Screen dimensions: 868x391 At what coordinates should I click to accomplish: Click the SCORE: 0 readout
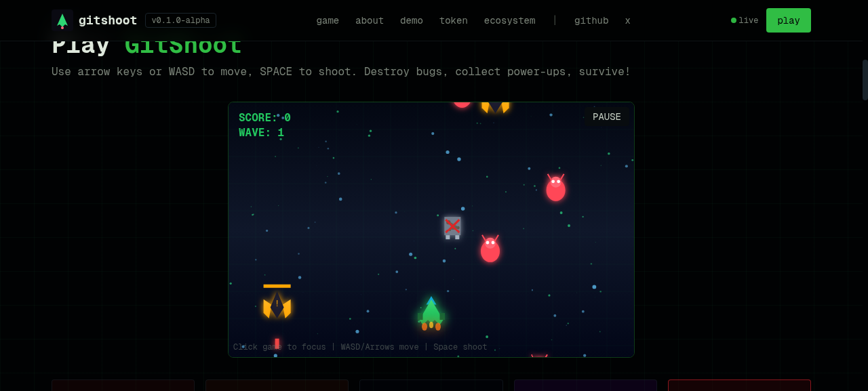point(264,118)
